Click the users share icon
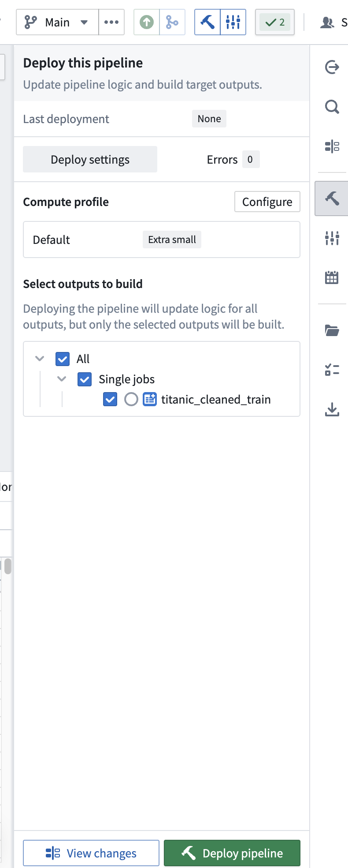The image size is (348, 868). click(327, 22)
